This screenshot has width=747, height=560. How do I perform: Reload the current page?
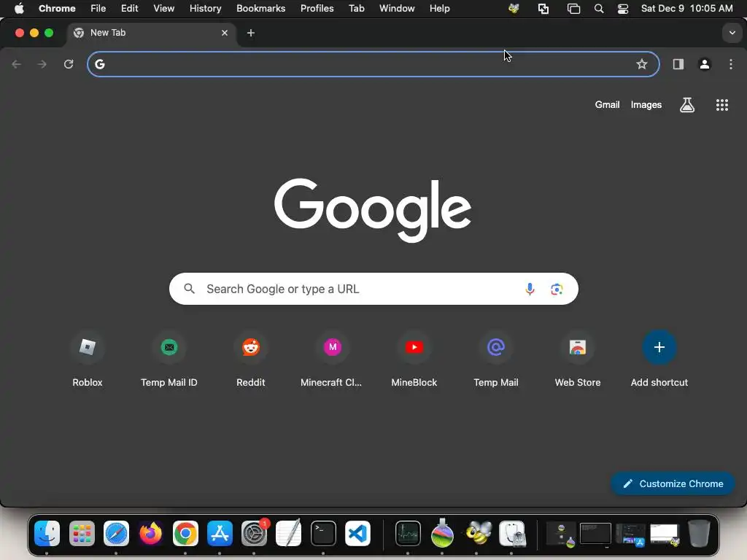69,64
